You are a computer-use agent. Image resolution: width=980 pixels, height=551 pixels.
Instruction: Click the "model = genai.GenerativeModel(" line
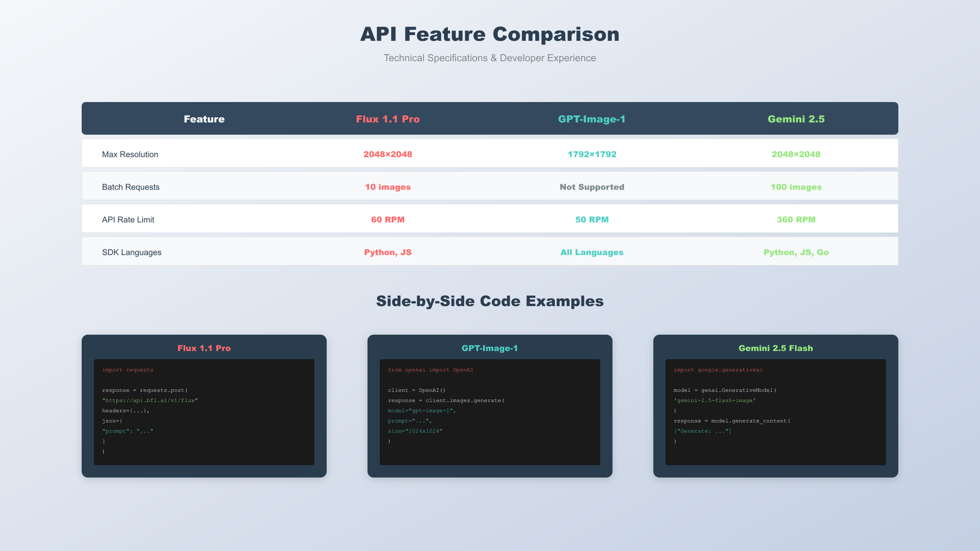(725, 390)
